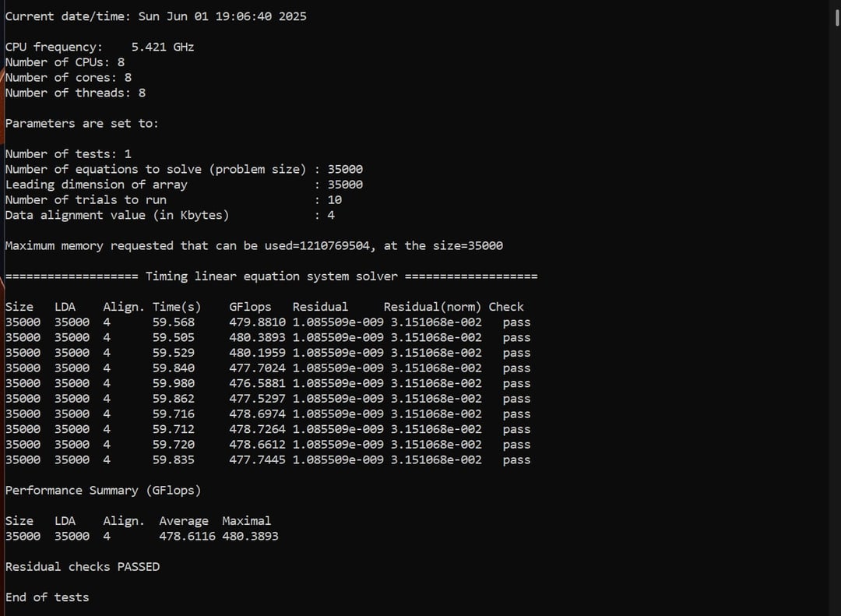
Task: Click the first trial's GFlops value 479.8810
Action: pyautogui.click(x=258, y=322)
